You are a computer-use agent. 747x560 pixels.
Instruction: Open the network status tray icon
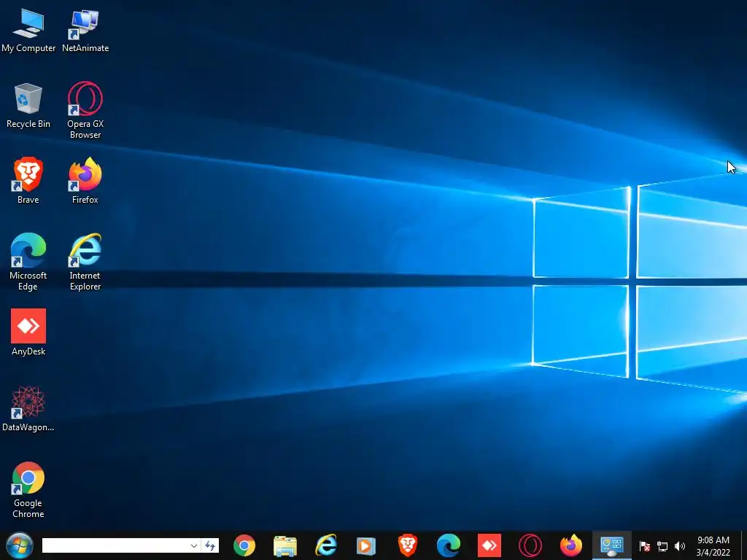point(662,546)
